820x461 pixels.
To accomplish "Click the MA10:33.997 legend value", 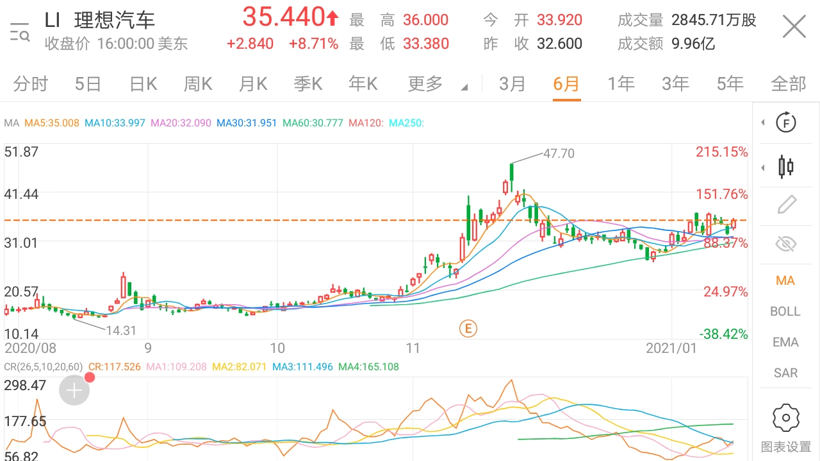I will (115, 123).
